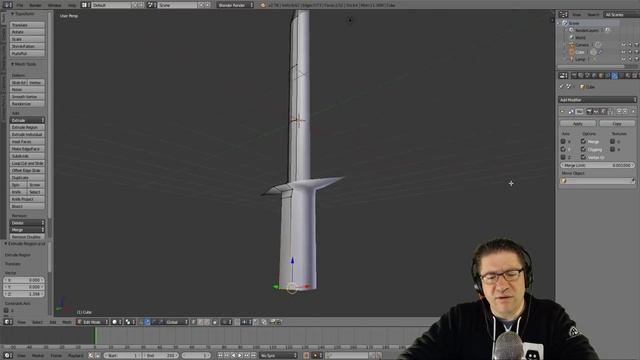Open the timeline Playback menu
The height and width of the screenshot is (360, 640).
tap(76, 356)
